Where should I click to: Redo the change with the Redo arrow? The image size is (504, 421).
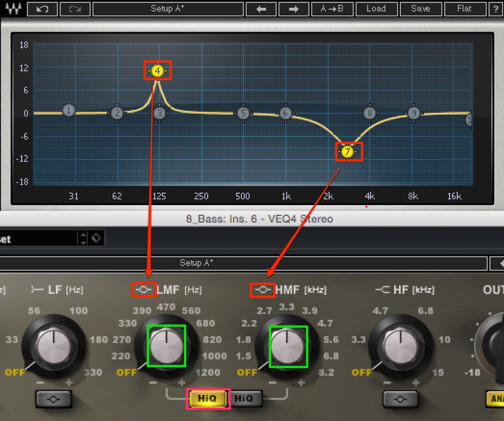(x=75, y=9)
